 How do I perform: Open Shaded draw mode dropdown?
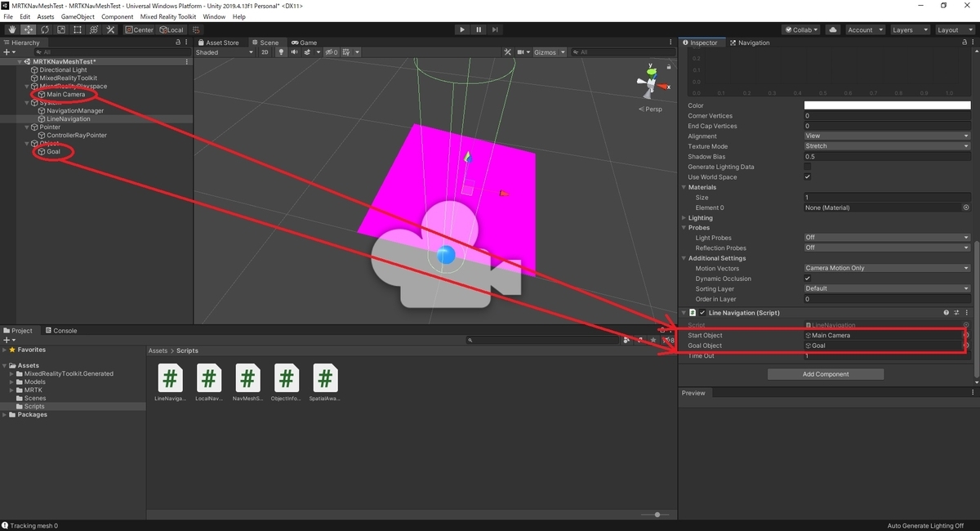click(x=225, y=52)
